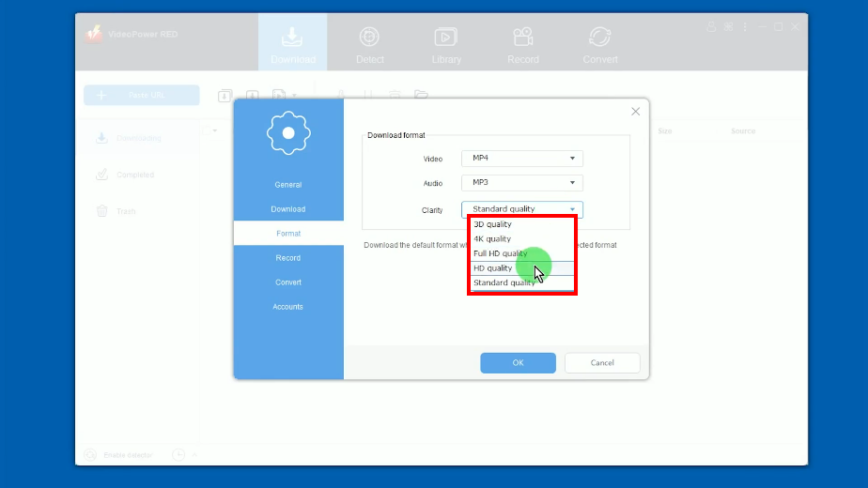Choose 4K quality option
Viewport: 868px width, 488px height.
[x=522, y=239]
